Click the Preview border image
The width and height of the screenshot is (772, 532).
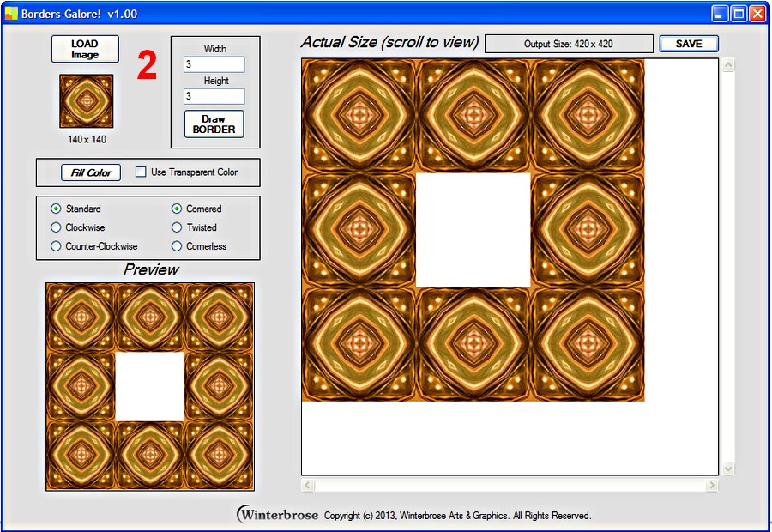coord(150,387)
